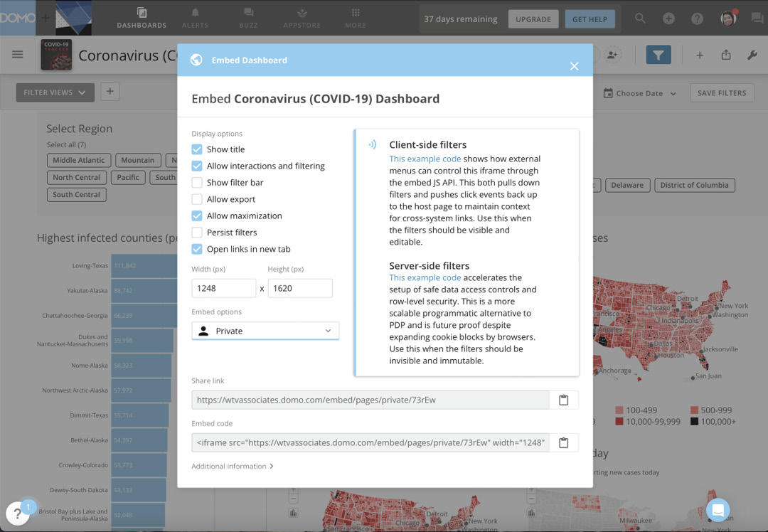Enable the Allow export checkbox
Image resolution: width=768 pixels, height=532 pixels.
click(197, 199)
